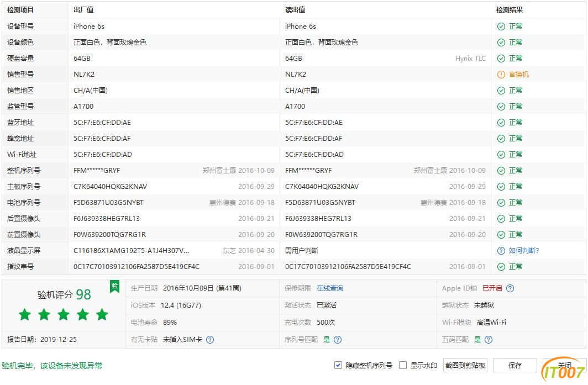Screen dimensions: 588x385
Task: Click battery life value 89%
Action: [170, 323]
